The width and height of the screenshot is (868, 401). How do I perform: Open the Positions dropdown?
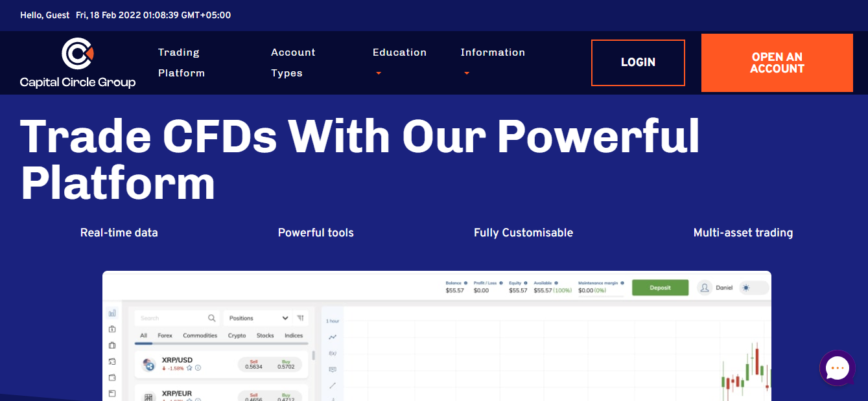(259, 318)
